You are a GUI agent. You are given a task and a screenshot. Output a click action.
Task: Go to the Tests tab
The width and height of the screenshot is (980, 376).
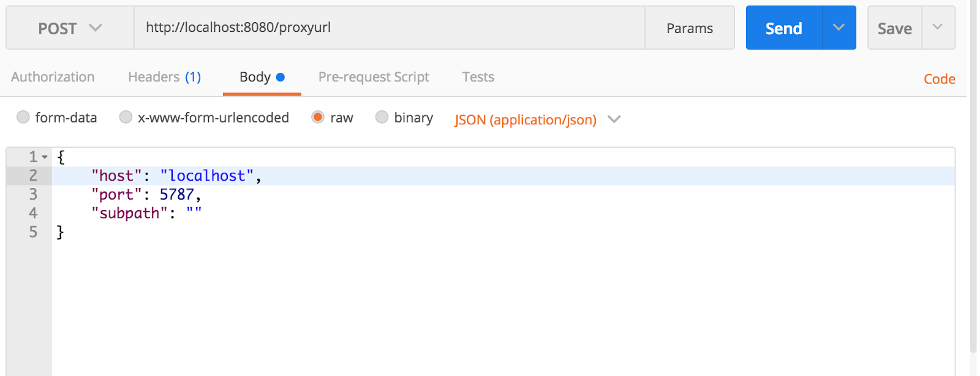(x=478, y=77)
